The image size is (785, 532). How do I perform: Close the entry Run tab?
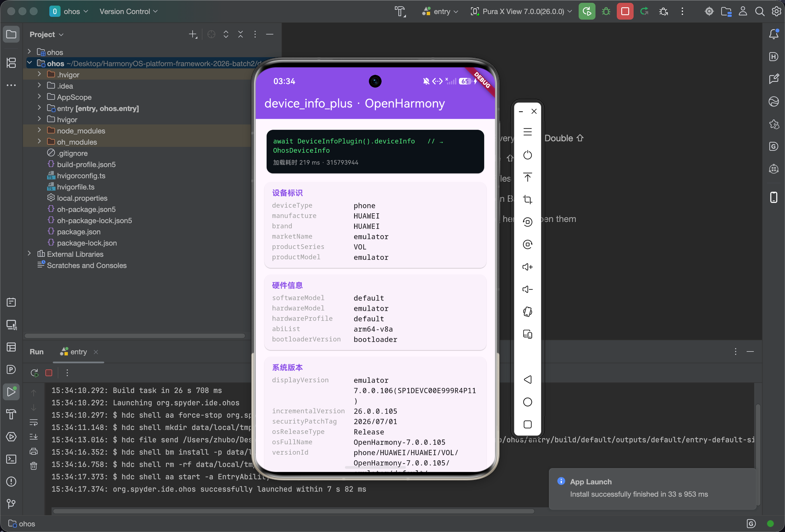pyautogui.click(x=96, y=352)
